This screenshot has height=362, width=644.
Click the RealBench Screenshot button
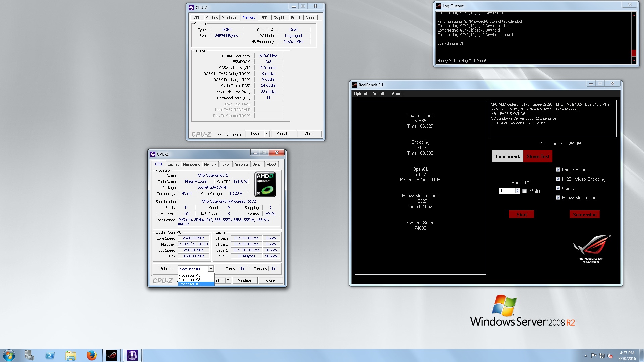tap(585, 215)
